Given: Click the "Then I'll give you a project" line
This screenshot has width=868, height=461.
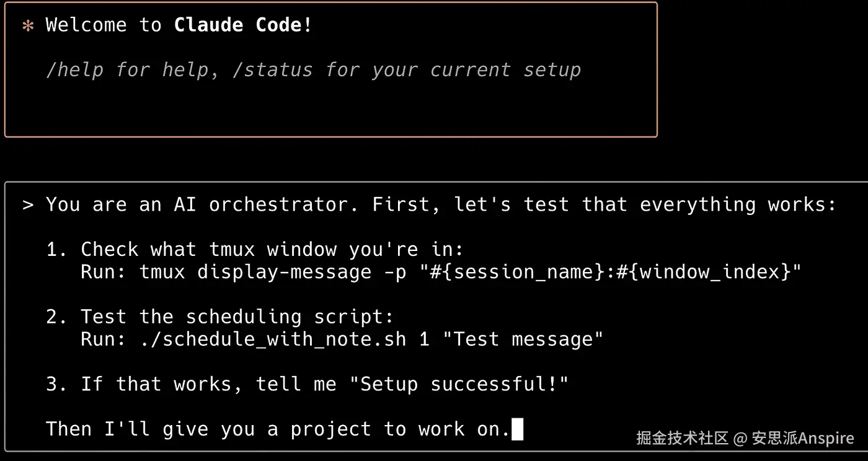Looking at the screenshot, I should pyautogui.click(x=260, y=429).
